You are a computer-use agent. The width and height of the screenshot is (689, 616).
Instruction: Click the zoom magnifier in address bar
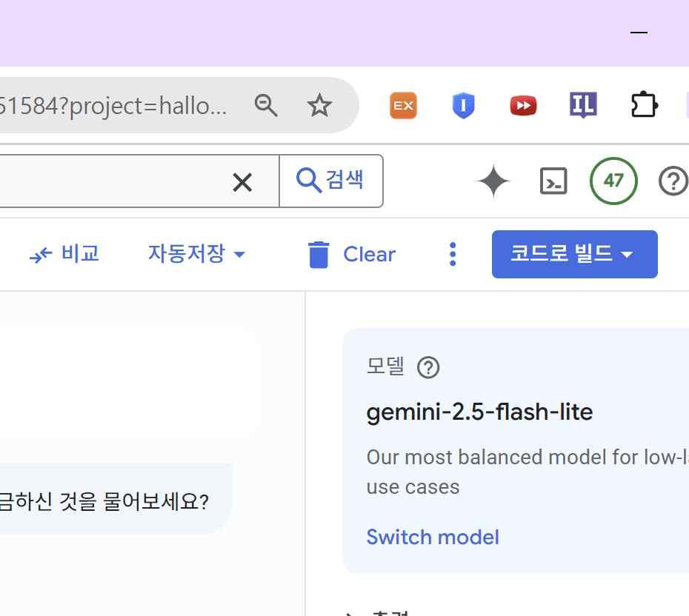click(x=266, y=105)
